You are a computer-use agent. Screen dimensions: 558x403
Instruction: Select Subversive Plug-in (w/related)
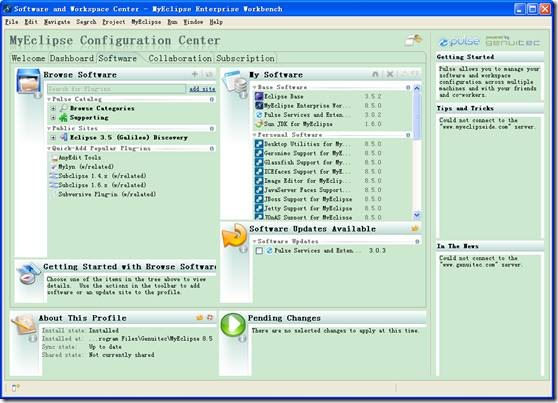click(x=107, y=194)
